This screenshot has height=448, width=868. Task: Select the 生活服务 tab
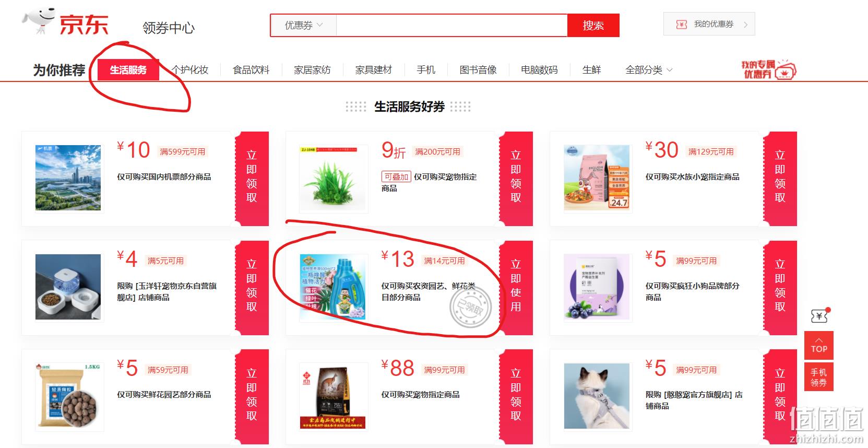(128, 70)
